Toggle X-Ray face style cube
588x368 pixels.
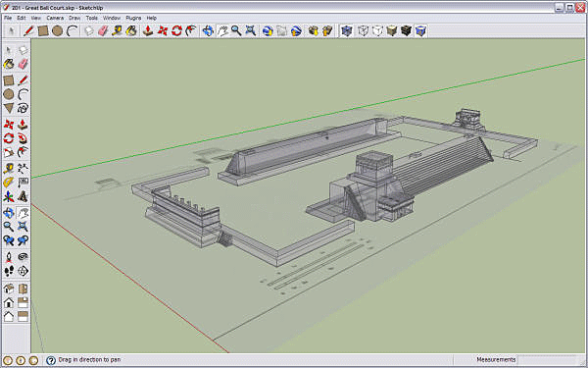347,30
